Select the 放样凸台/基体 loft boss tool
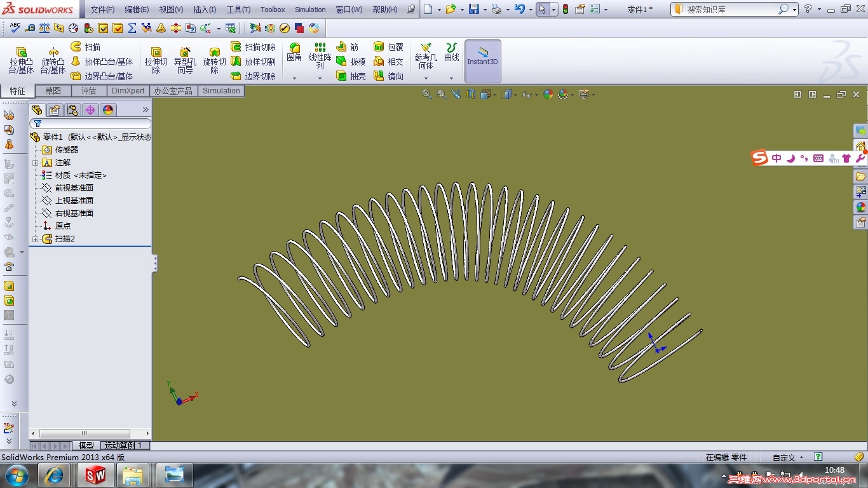The width and height of the screenshot is (868, 488). pos(102,62)
